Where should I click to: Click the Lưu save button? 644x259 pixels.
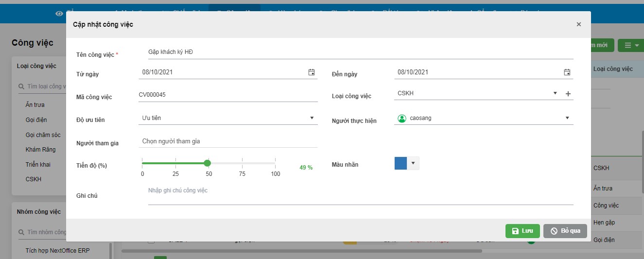tap(522, 231)
